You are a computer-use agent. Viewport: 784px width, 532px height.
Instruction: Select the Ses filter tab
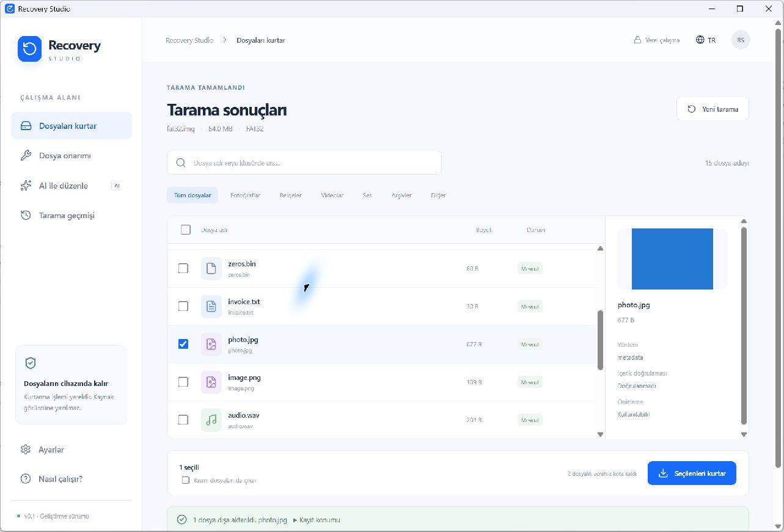coord(367,195)
